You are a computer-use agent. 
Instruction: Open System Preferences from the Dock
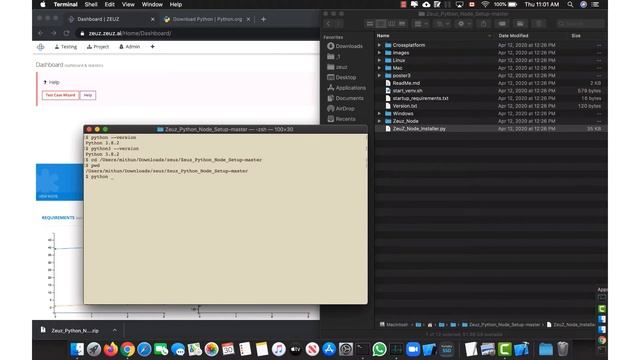(x=346, y=349)
